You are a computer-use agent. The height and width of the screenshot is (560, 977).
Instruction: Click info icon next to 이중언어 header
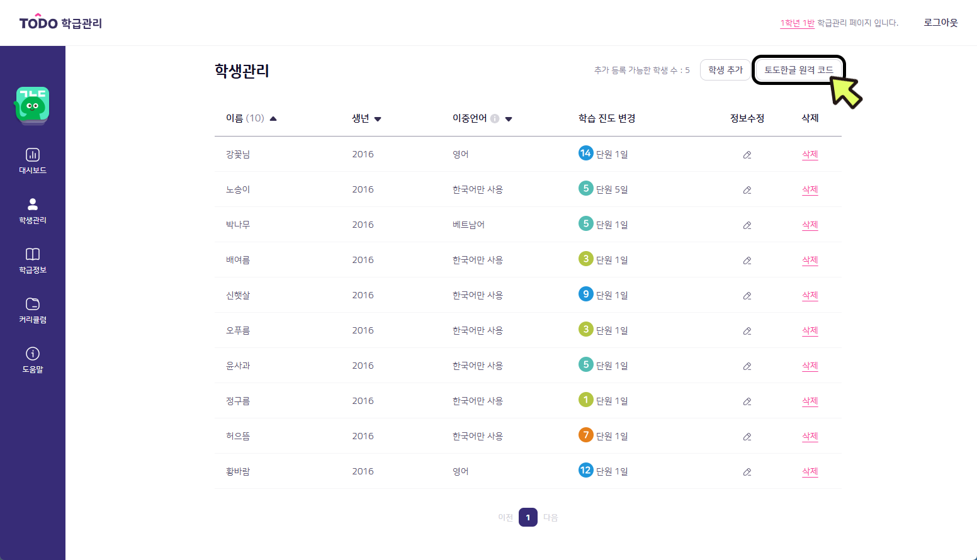(x=495, y=118)
